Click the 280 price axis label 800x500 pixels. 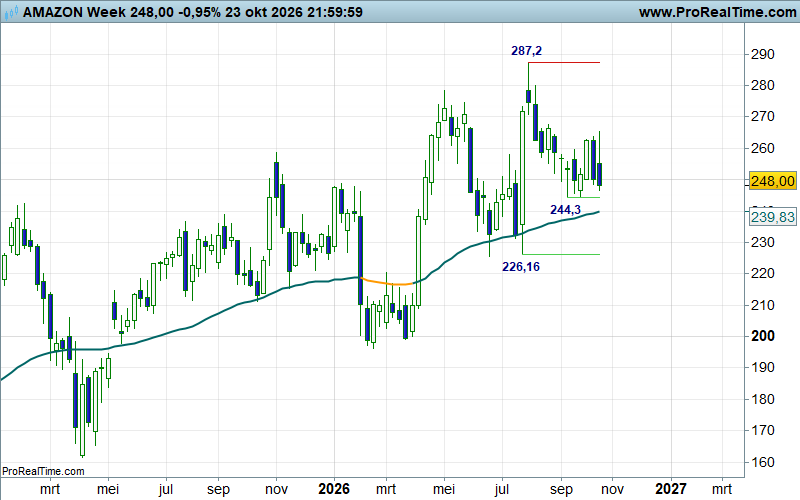click(762, 85)
